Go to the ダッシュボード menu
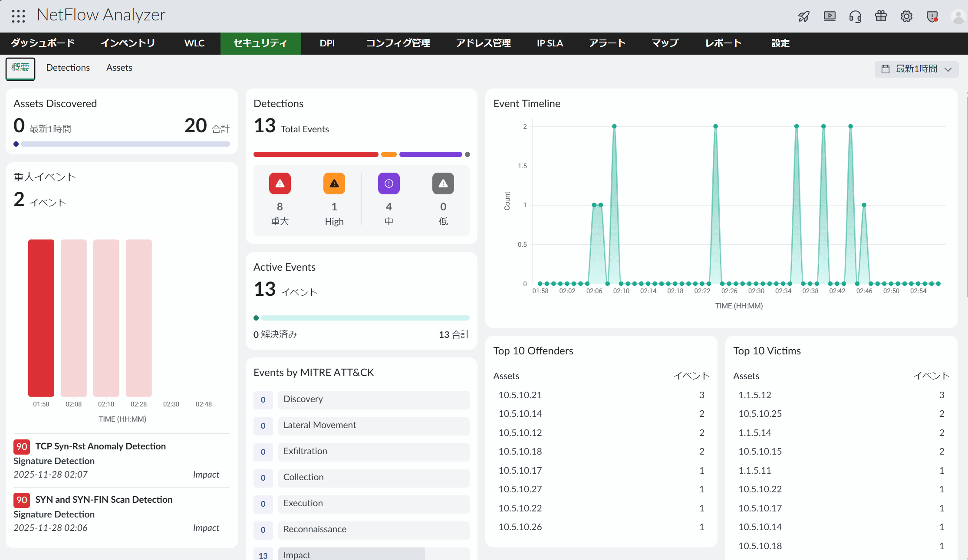Viewport: 968px width, 560px height. coord(43,43)
